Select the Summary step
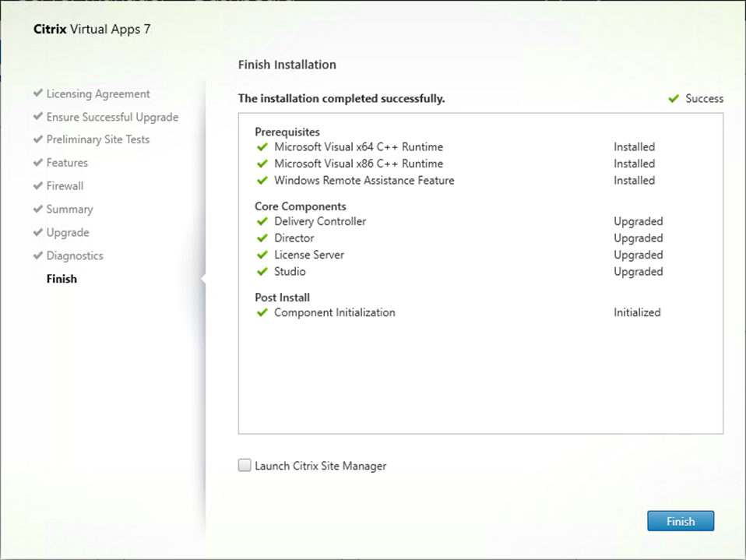The width and height of the screenshot is (746, 560). [x=69, y=210]
